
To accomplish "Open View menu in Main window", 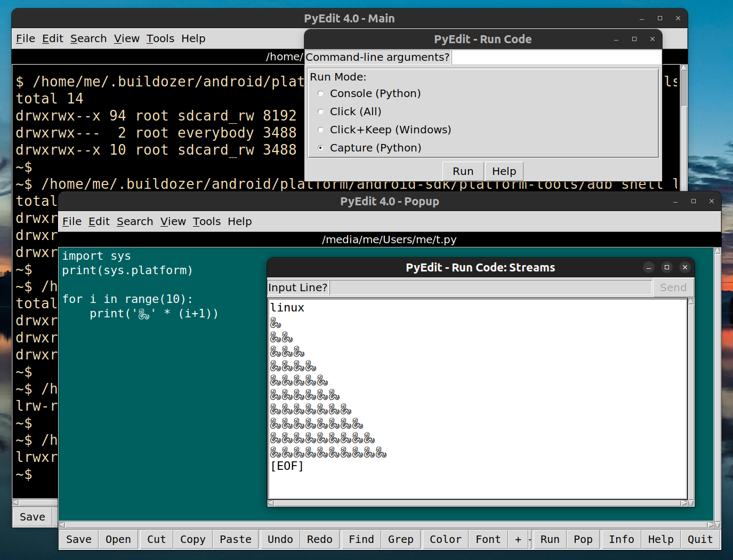I will coord(127,38).
